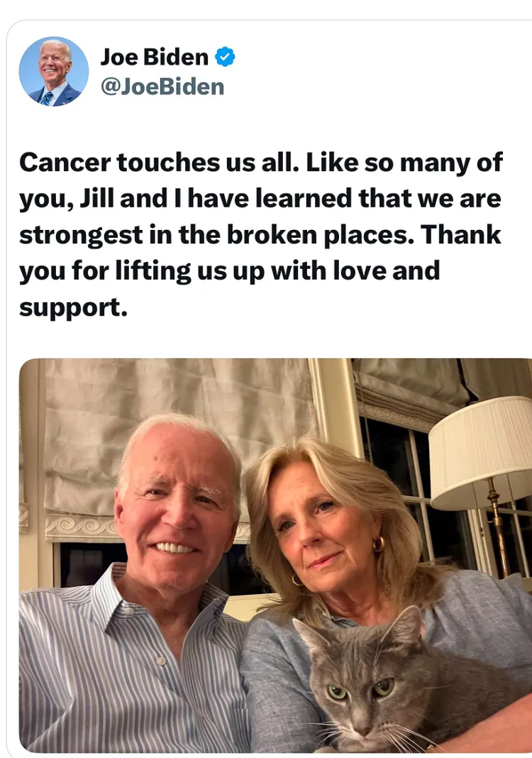Open the "Joe Biden" display name

(x=154, y=57)
